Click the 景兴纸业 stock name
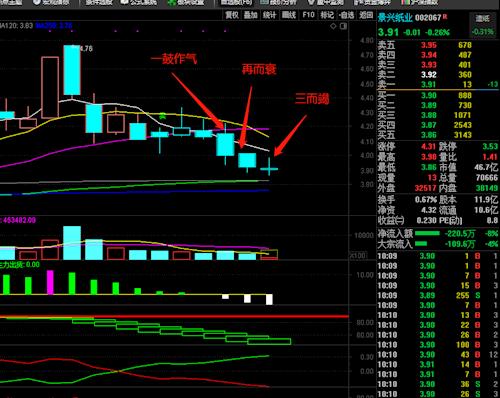The width and height of the screenshot is (500, 398). pyautogui.click(x=395, y=18)
